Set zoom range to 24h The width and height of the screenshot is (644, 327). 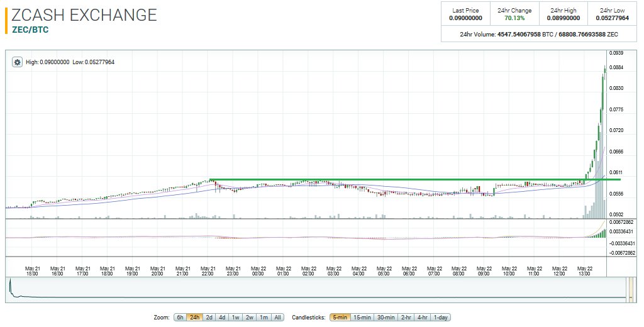point(194,317)
